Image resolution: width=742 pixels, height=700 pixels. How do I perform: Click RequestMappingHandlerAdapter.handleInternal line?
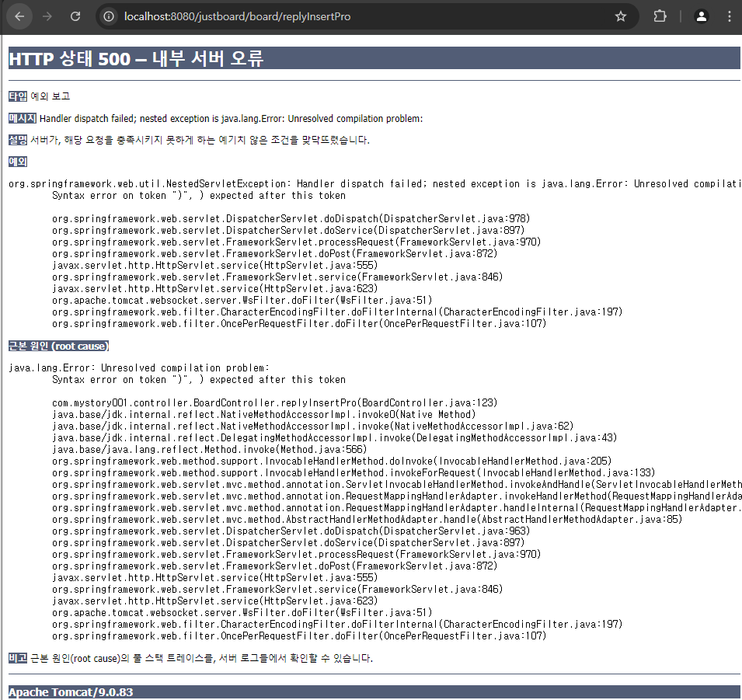pyautogui.click(x=396, y=508)
